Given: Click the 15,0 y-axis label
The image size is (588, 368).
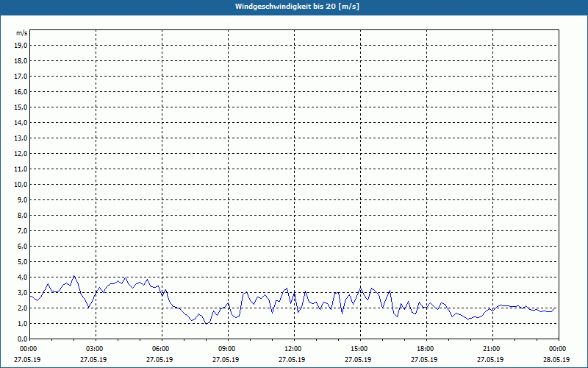Looking at the screenshot, I should (x=21, y=107).
